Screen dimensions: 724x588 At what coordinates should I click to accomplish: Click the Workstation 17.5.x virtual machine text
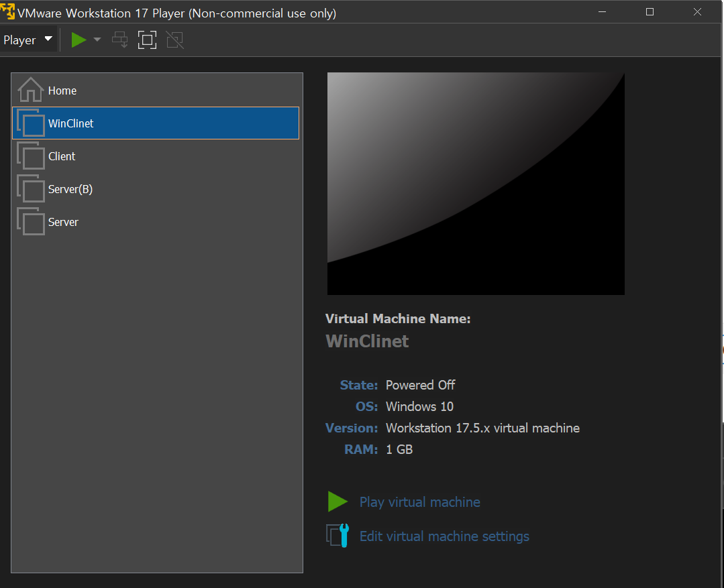(482, 428)
